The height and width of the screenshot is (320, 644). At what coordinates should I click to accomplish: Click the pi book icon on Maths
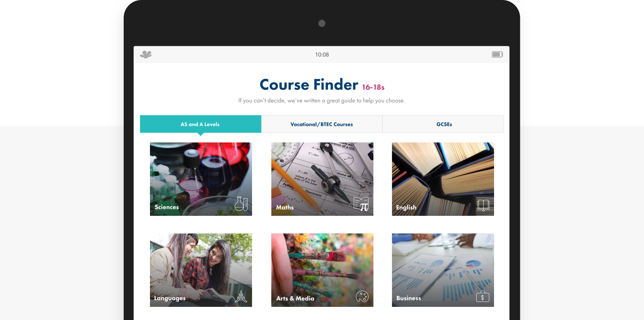(x=361, y=204)
